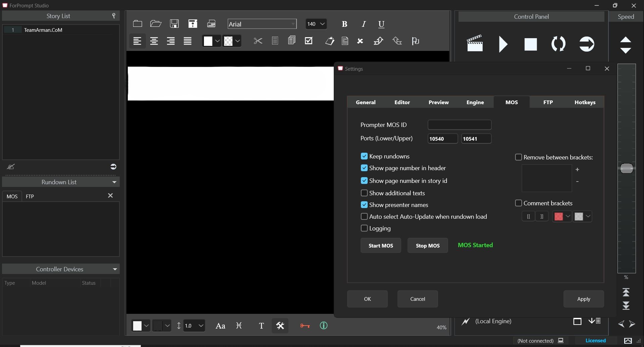Cut selection with the scissors icon
The height and width of the screenshot is (347, 644).
point(258,41)
